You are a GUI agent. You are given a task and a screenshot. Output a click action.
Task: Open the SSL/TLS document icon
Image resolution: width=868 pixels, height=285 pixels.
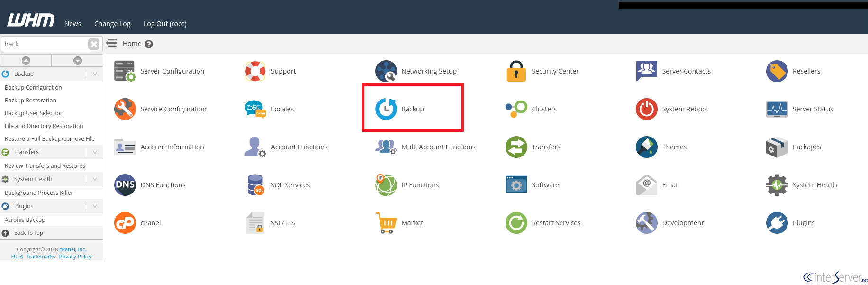(255, 223)
